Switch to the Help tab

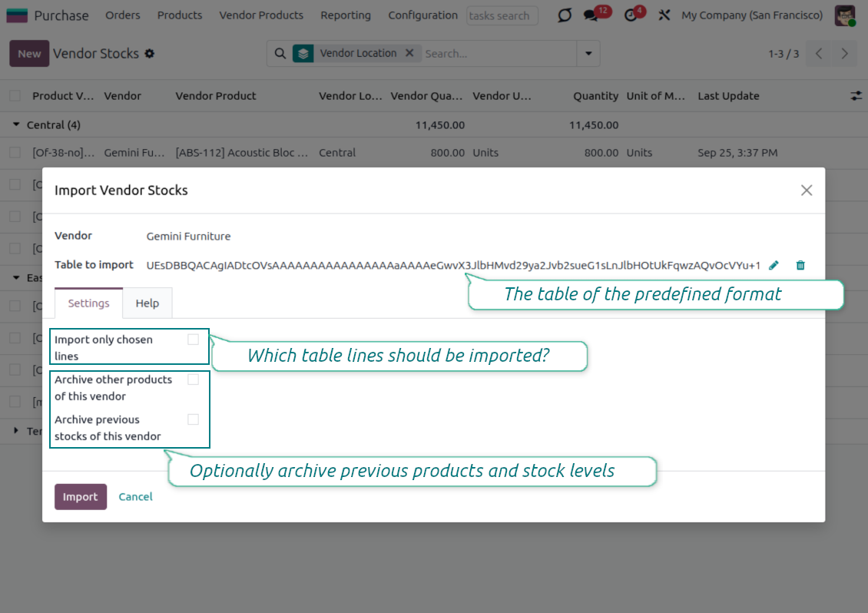[x=147, y=303]
